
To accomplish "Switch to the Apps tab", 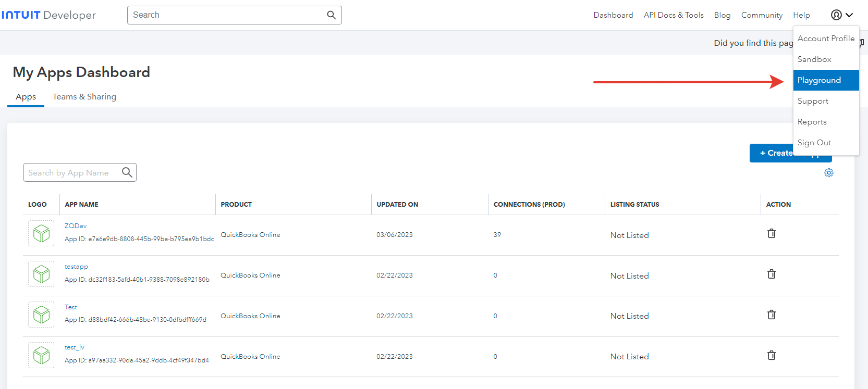I will 26,97.
